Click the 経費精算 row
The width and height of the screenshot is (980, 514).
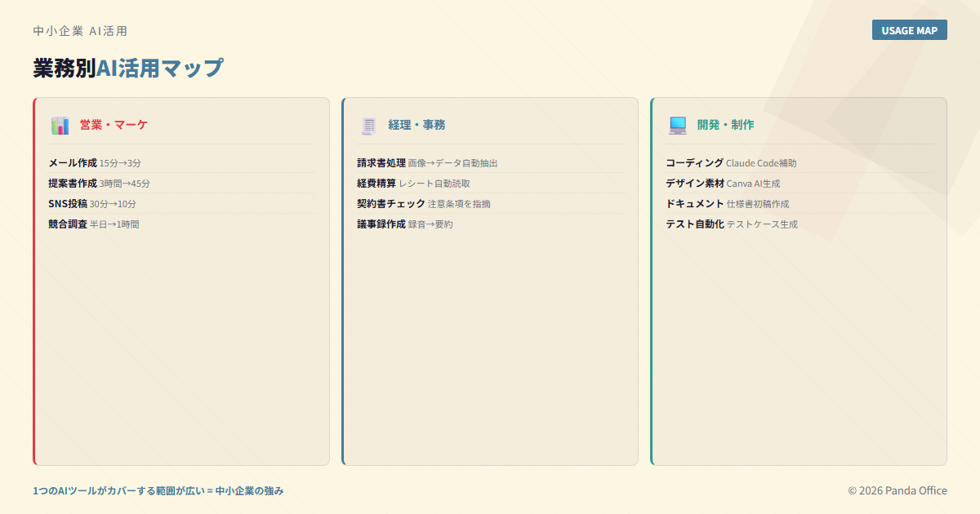pos(413,184)
